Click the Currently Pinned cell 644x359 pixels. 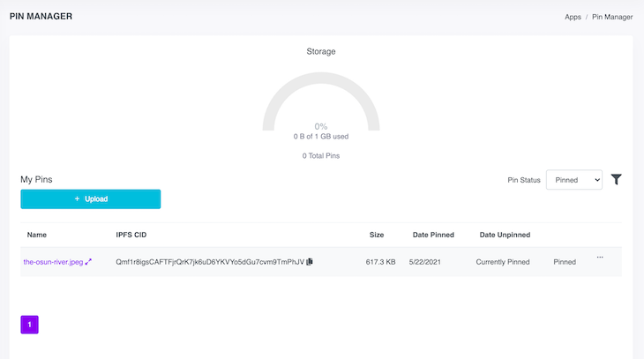pos(503,262)
